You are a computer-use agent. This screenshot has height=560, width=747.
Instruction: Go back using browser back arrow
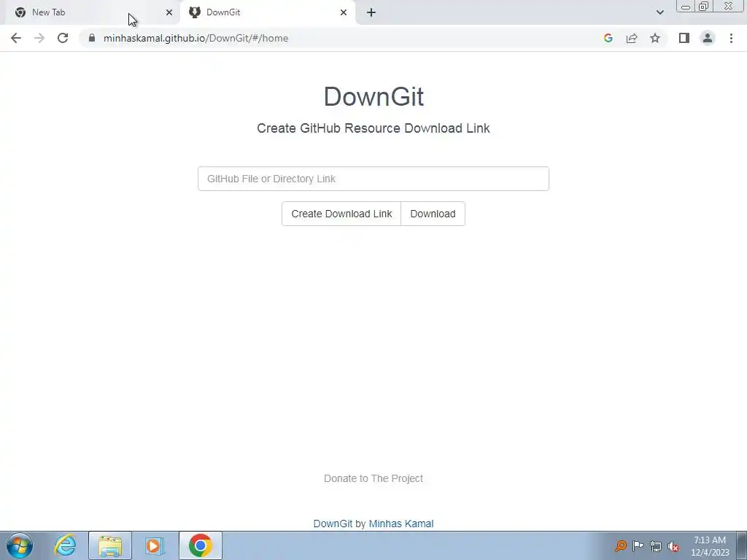[16, 38]
